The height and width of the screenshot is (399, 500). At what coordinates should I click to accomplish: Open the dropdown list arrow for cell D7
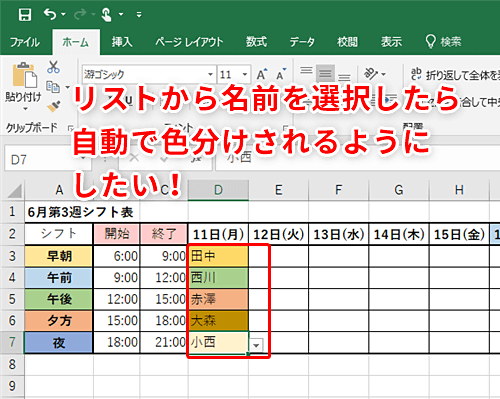[x=256, y=345]
